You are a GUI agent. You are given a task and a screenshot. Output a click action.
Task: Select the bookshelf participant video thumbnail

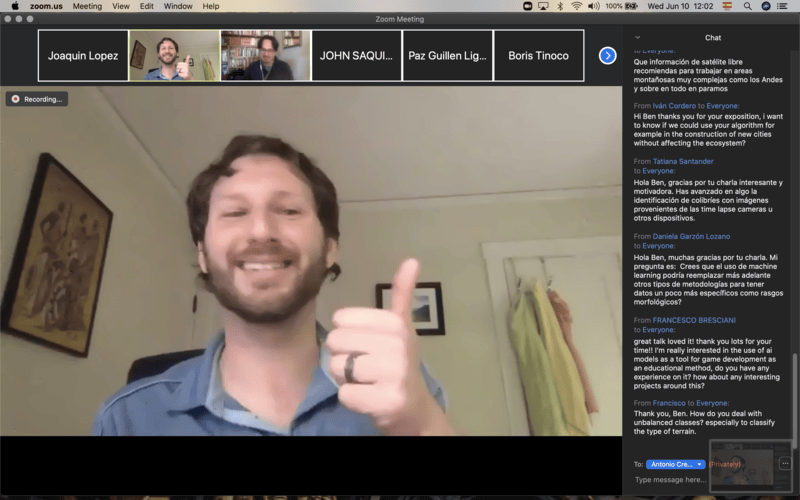click(265, 56)
